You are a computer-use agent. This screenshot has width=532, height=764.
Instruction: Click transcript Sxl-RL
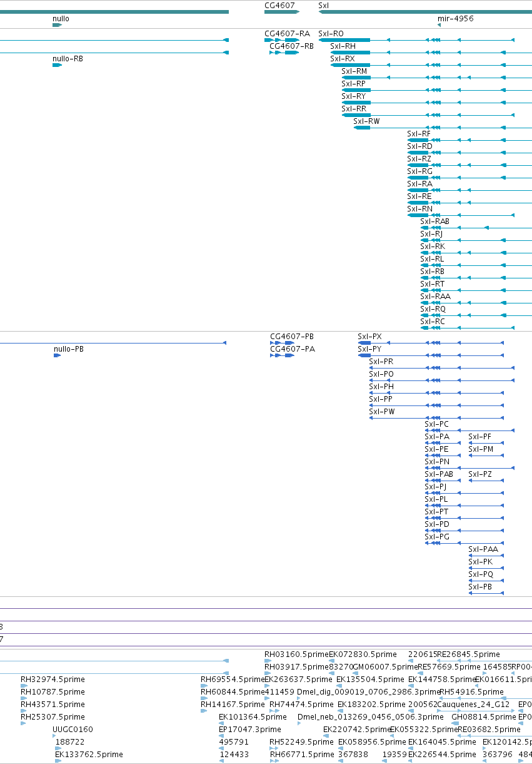(432, 259)
